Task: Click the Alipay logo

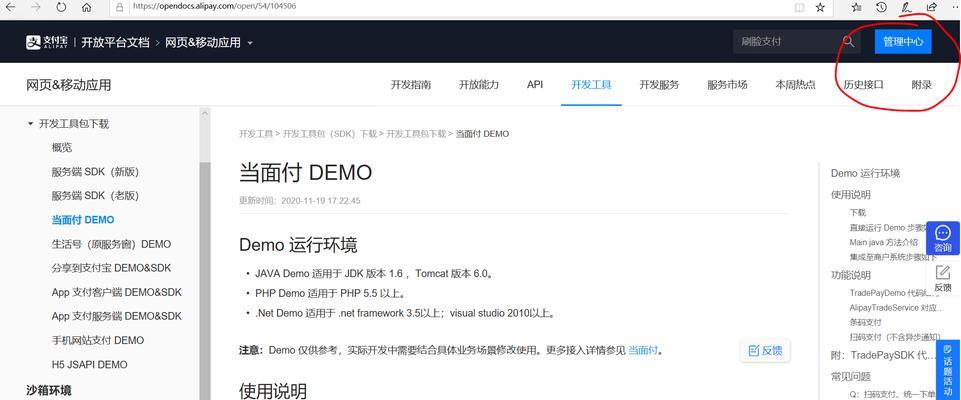Action: pyautogui.click(x=47, y=42)
